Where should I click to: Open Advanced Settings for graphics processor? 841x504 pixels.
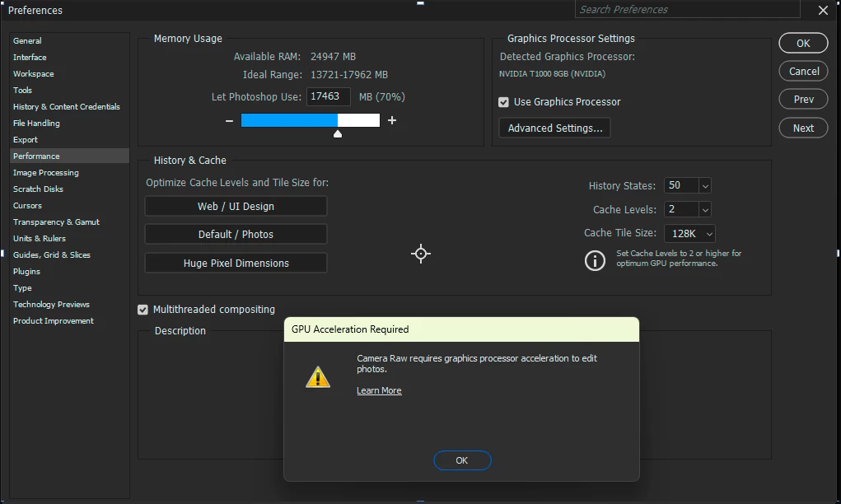[555, 128]
